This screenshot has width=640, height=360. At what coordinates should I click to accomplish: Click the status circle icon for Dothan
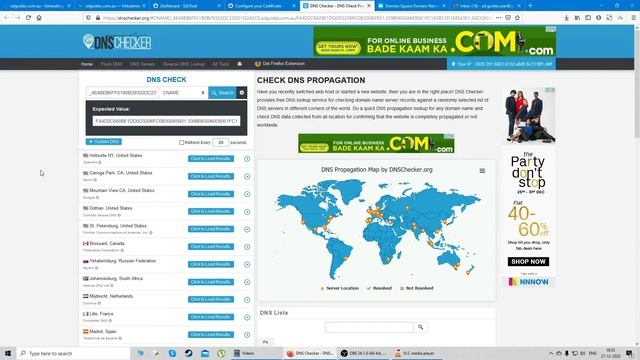[x=247, y=212]
